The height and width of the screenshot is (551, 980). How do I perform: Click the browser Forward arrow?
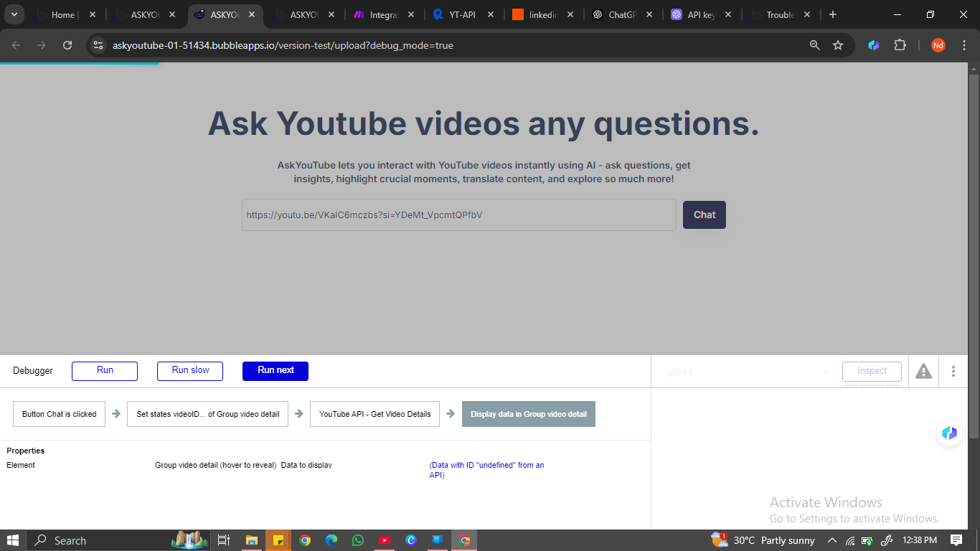(x=42, y=45)
